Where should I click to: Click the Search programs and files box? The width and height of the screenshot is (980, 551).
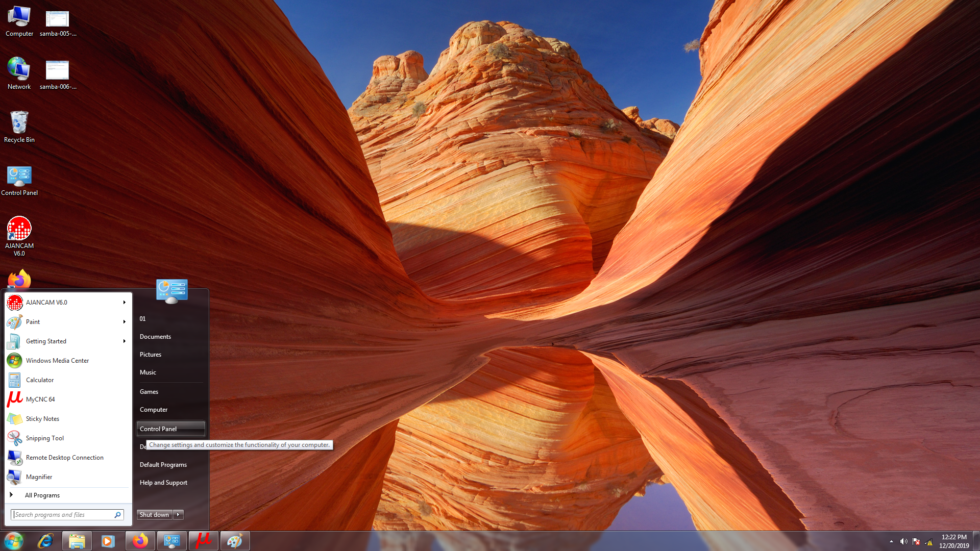click(x=62, y=515)
